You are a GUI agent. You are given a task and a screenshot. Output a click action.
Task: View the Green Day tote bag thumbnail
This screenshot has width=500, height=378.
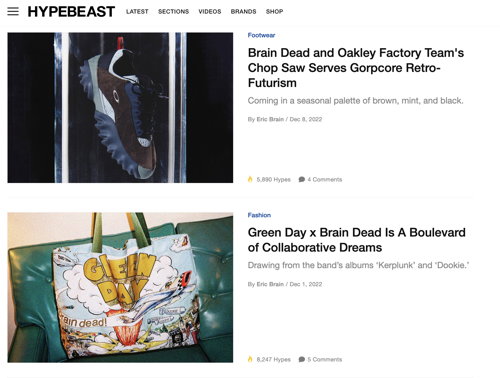click(x=120, y=287)
